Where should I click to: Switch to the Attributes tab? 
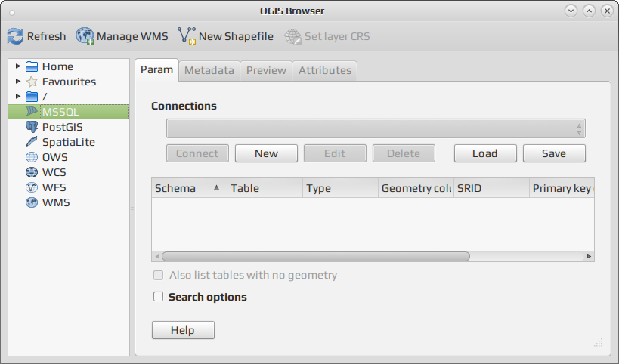[325, 70]
